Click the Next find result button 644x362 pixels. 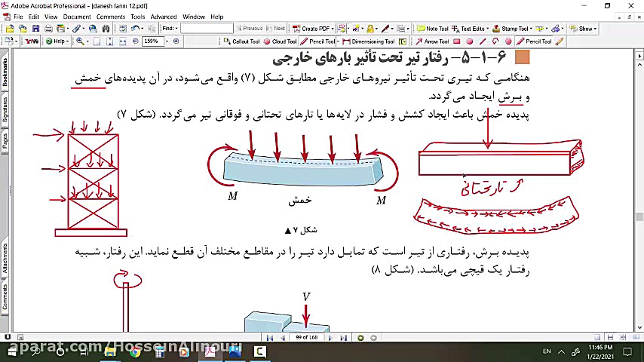pos(275,29)
